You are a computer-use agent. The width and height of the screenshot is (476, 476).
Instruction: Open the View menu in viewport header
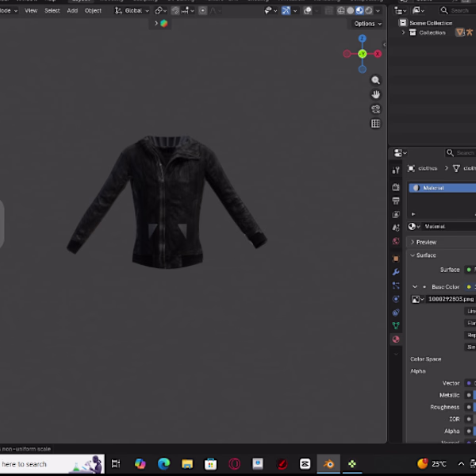(x=31, y=10)
